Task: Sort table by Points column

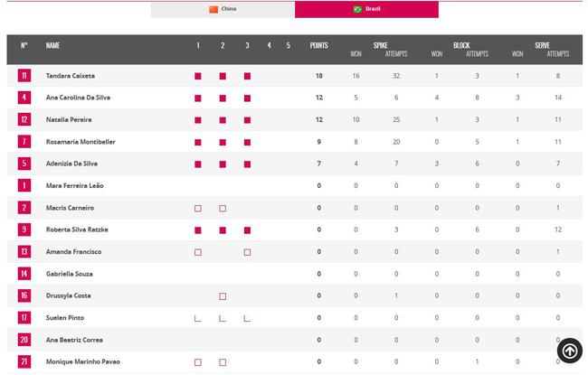Action: click(318, 45)
